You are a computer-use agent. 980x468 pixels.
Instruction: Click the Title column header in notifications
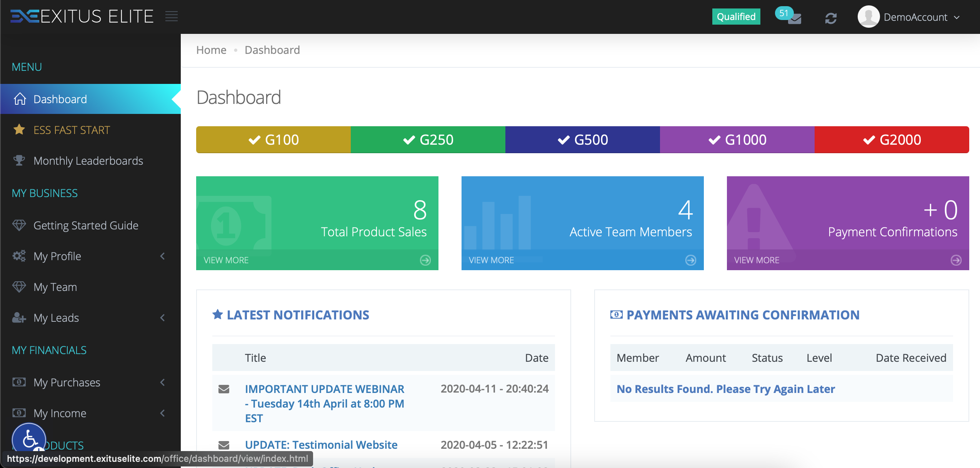[255, 358]
